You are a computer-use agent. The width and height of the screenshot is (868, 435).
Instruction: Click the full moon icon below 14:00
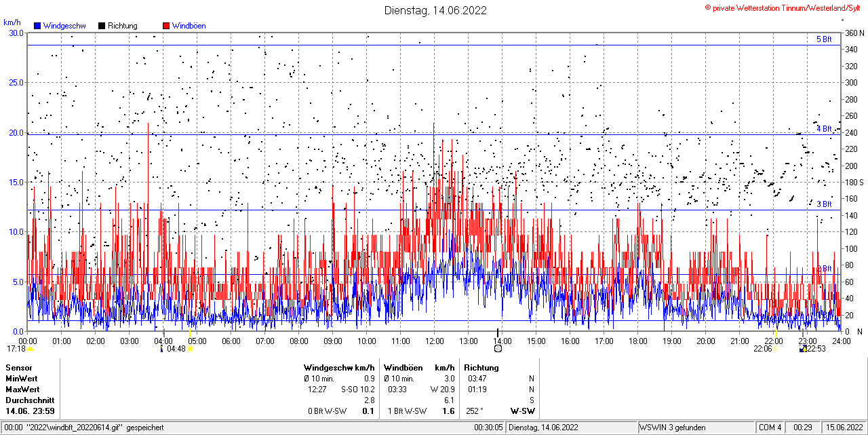(498, 348)
